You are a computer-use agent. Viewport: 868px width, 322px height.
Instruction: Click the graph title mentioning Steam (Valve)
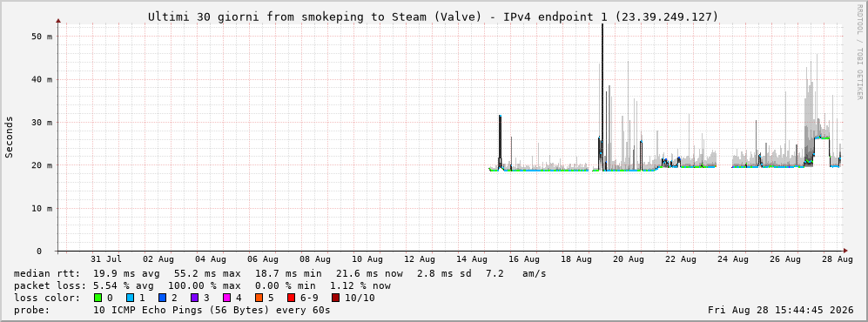[433, 17]
